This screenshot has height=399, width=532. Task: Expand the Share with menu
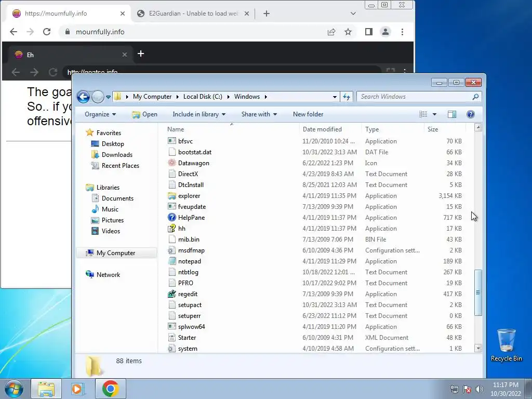coord(259,114)
